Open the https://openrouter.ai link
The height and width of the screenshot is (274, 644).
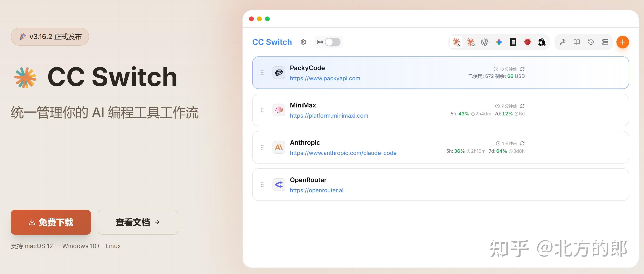click(x=317, y=190)
